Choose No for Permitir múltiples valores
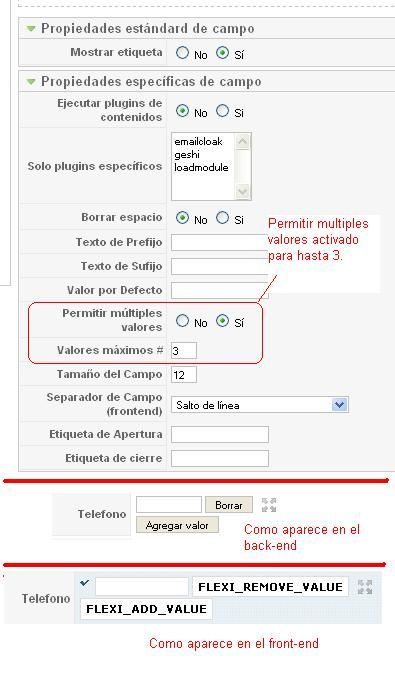395x686 pixels. click(182, 321)
